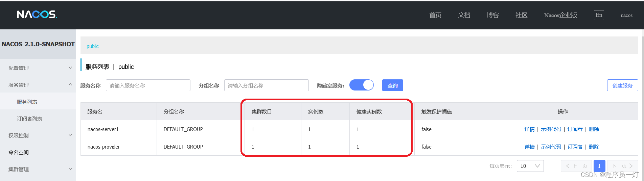Click the 查询 search button
The width and height of the screenshot is (644, 181).
coord(393,85)
